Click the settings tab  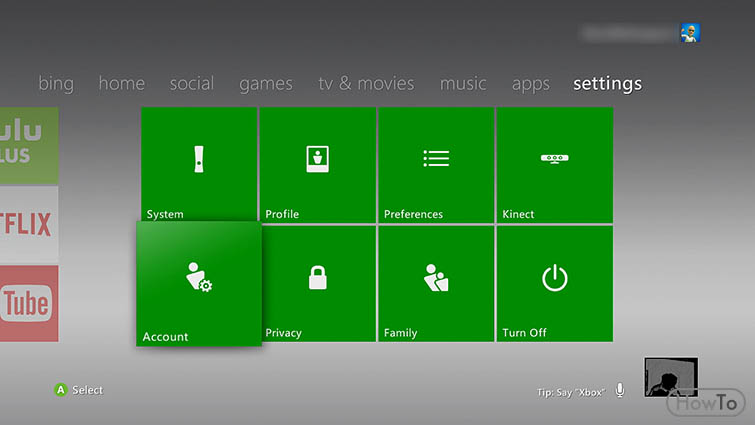607,84
